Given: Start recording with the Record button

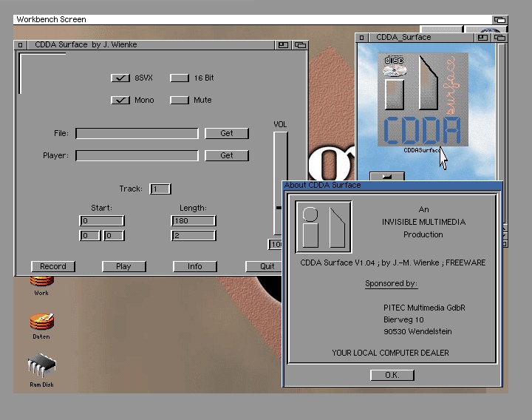Looking at the screenshot, I should click(x=53, y=266).
